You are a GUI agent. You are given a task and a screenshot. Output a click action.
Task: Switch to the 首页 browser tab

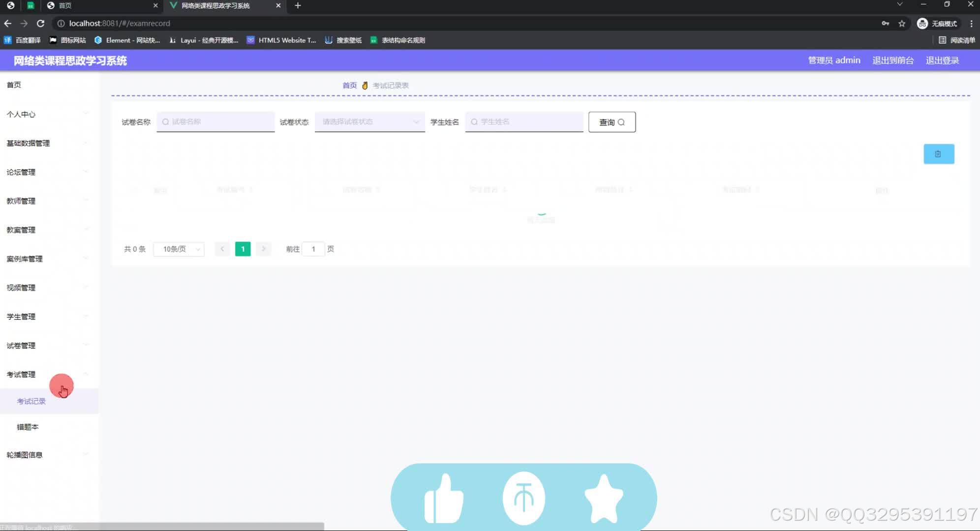click(101, 5)
